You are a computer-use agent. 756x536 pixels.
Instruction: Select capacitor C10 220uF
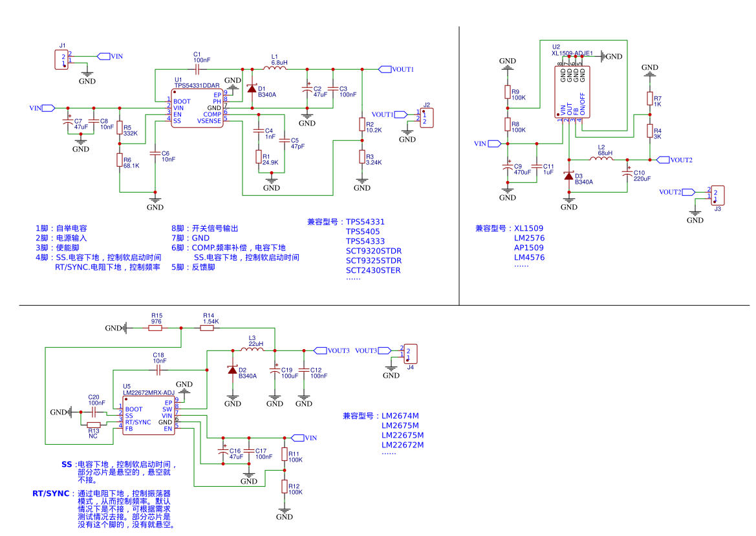[627, 173]
